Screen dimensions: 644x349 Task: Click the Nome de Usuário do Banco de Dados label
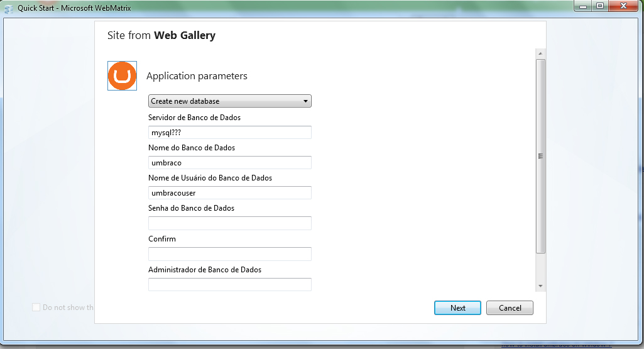point(210,178)
